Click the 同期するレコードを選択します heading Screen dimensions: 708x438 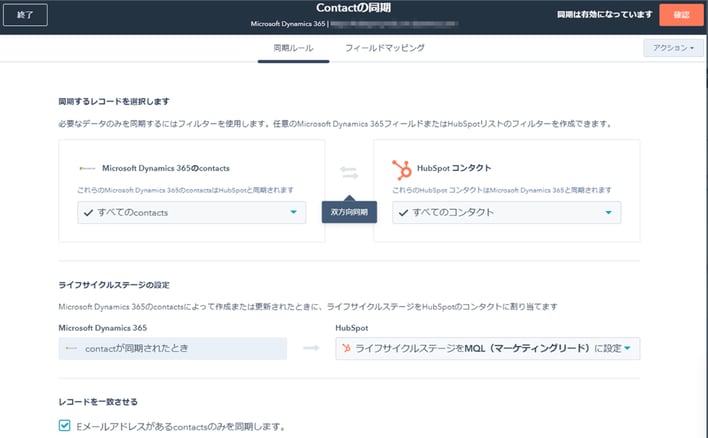(x=114, y=102)
